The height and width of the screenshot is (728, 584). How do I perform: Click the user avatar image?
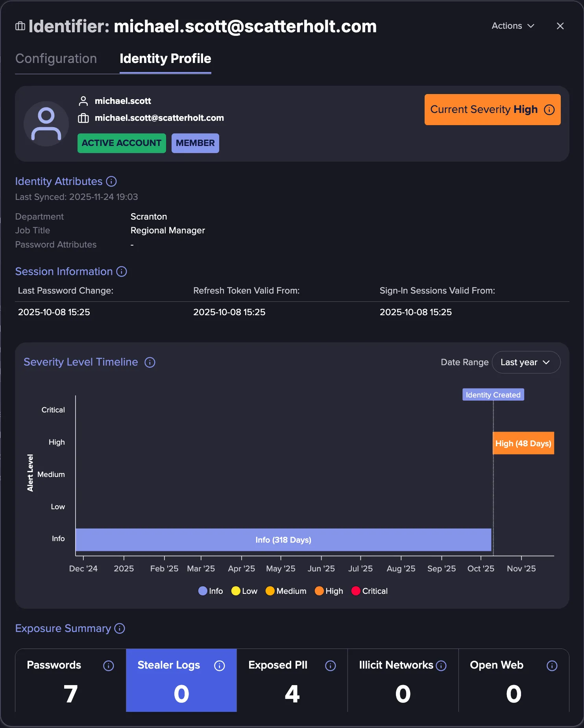pos(46,124)
